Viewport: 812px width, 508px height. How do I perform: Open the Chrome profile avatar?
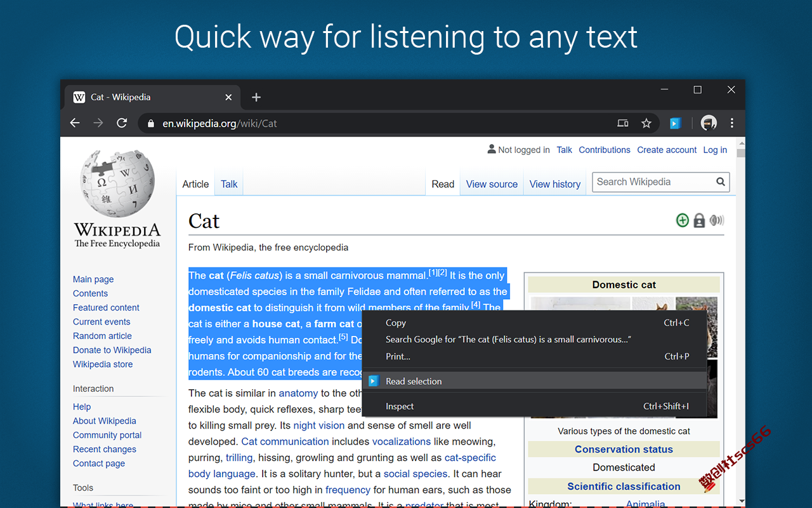(x=709, y=123)
